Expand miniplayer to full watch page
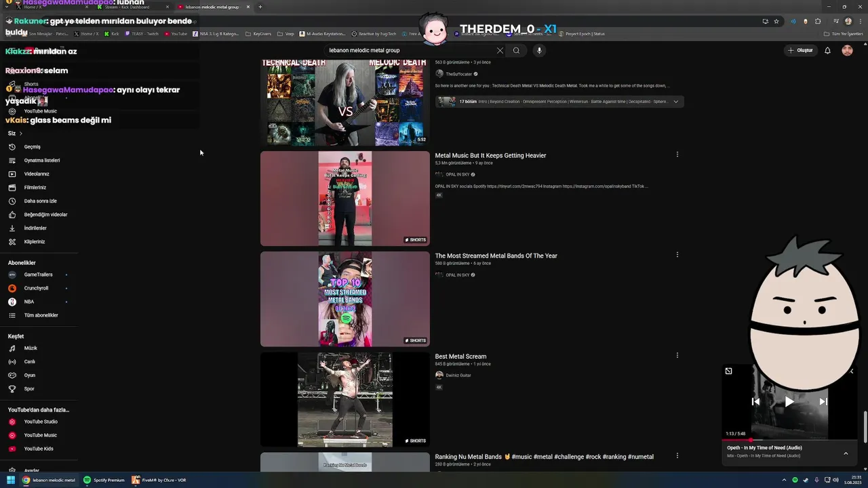 [728, 371]
